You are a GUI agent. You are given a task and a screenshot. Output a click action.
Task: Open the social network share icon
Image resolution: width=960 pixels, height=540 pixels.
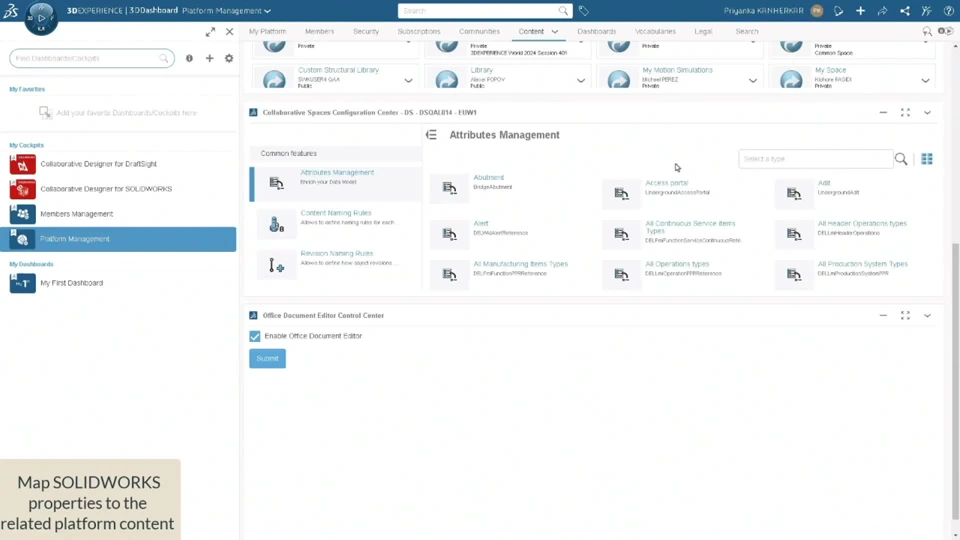904,10
